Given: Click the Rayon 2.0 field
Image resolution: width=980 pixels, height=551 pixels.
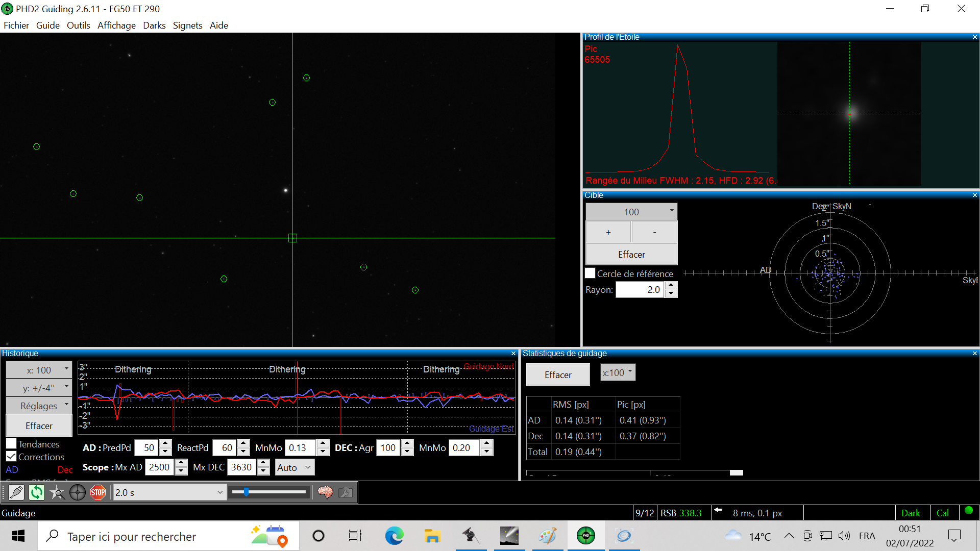Looking at the screenshot, I should 641,289.
